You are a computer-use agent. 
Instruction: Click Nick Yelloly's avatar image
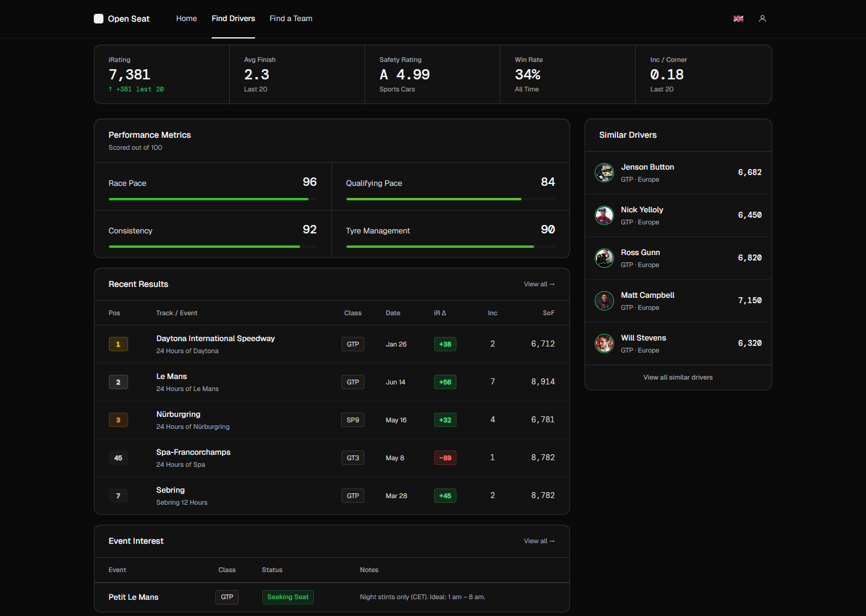tap(604, 215)
